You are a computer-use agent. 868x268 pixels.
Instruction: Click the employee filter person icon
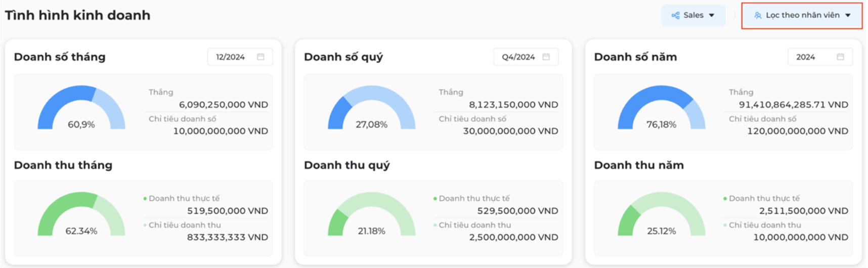click(758, 15)
